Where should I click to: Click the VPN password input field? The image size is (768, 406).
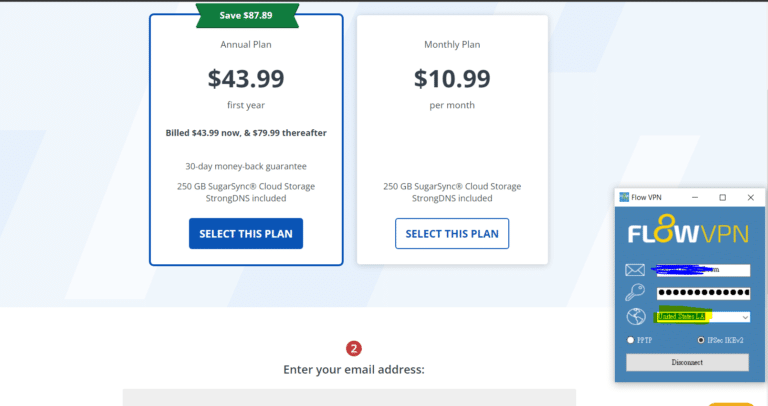click(702, 293)
